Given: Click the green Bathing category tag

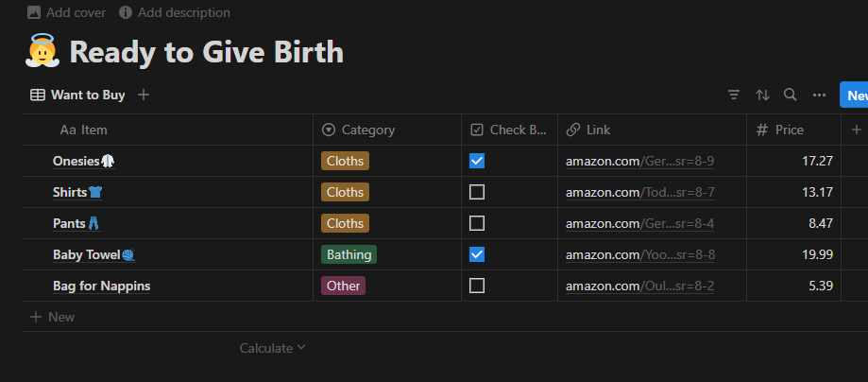Looking at the screenshot, I should [x=349, y=254].
